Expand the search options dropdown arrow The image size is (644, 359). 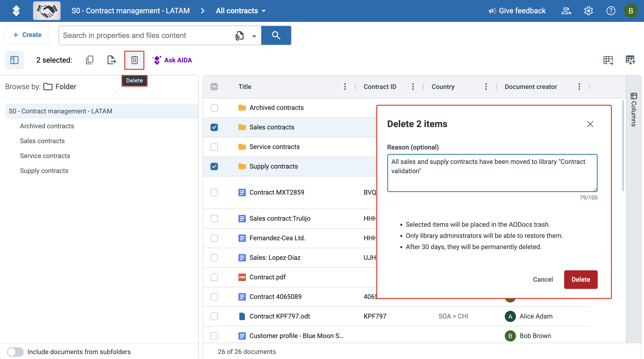(x=254, y=36)
